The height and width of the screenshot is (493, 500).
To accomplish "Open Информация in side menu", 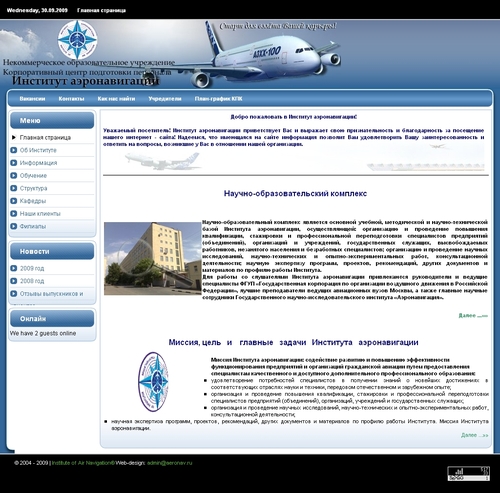I will click(38, 163).
